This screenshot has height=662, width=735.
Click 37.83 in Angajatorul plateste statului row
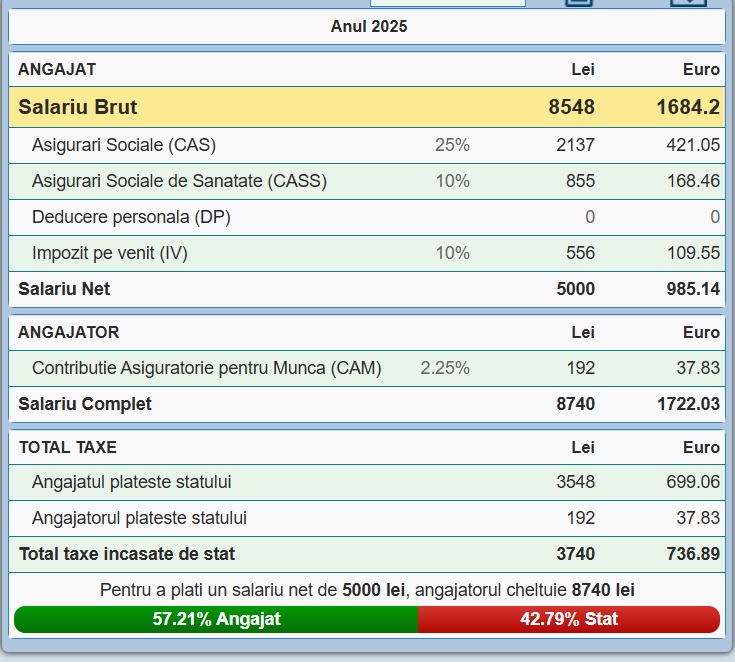tap(698, 518)
